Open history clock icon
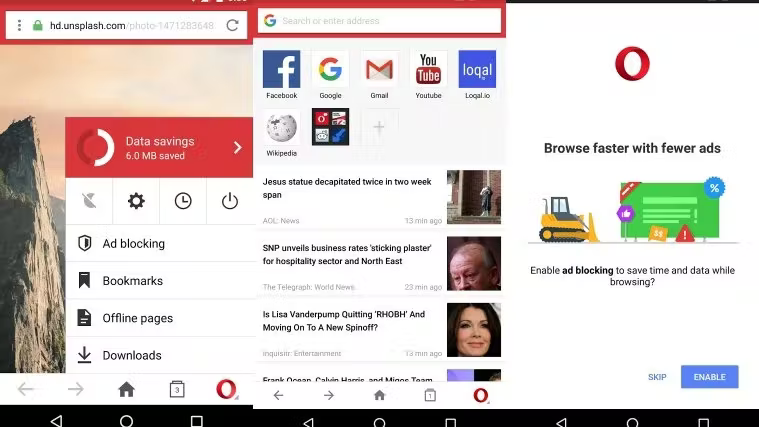The width and height of the screenshot is (759, 427). click(x=183, y=200)
